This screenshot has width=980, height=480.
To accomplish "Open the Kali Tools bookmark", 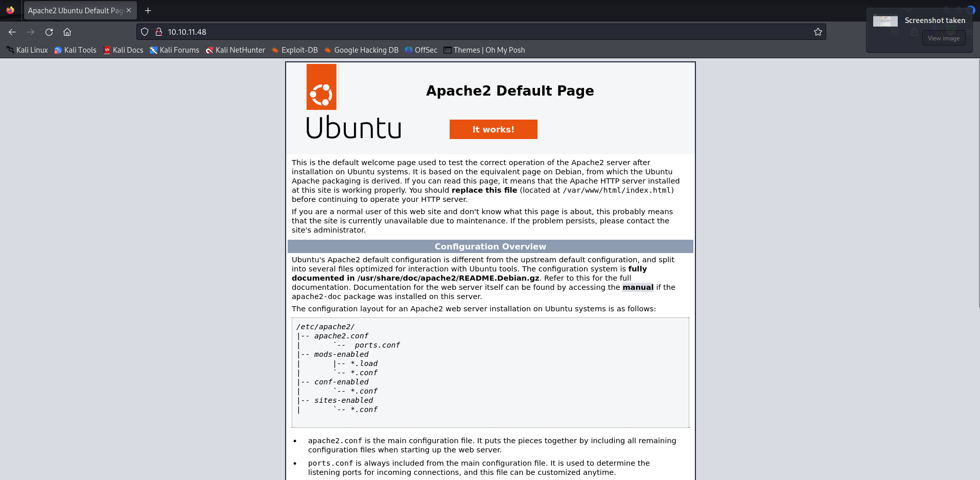I will (75, 50).
